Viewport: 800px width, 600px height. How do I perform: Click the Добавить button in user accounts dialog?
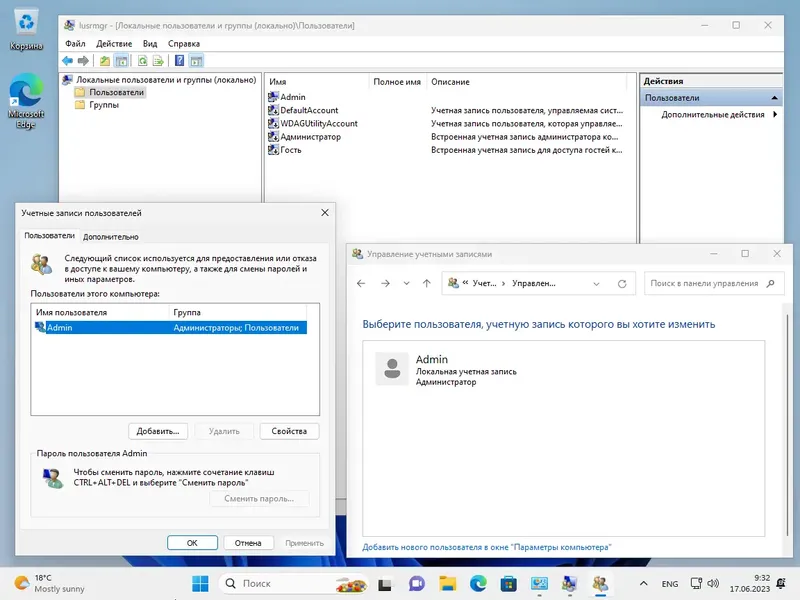point(157,431)
